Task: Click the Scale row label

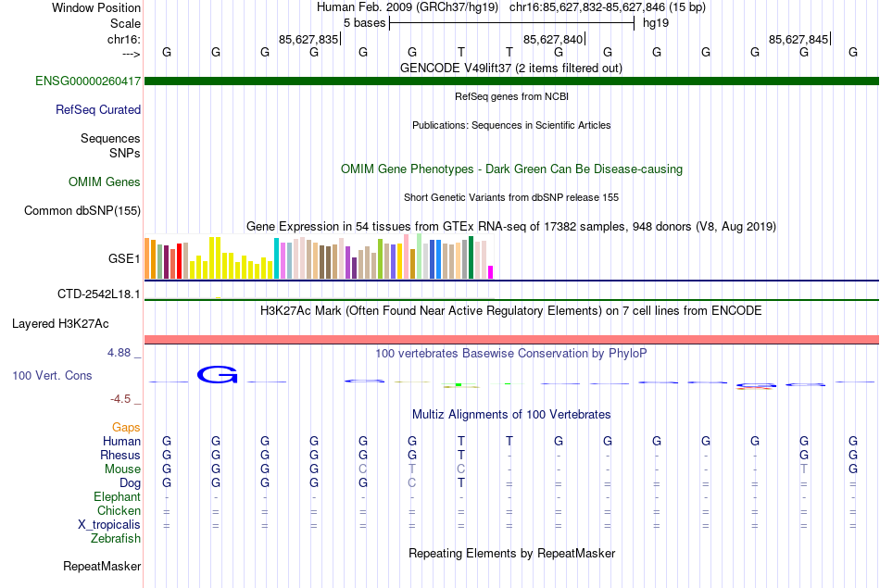Action: 125,23
